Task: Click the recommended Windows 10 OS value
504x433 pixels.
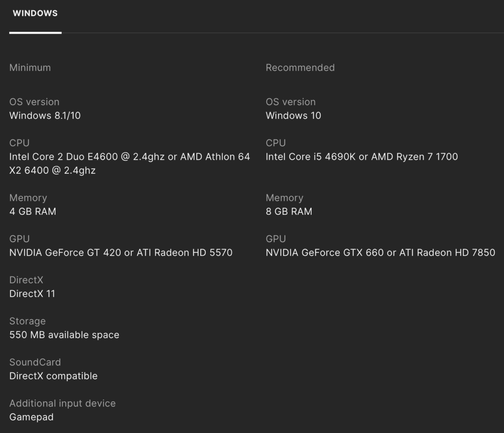Action: click(293, 116)
